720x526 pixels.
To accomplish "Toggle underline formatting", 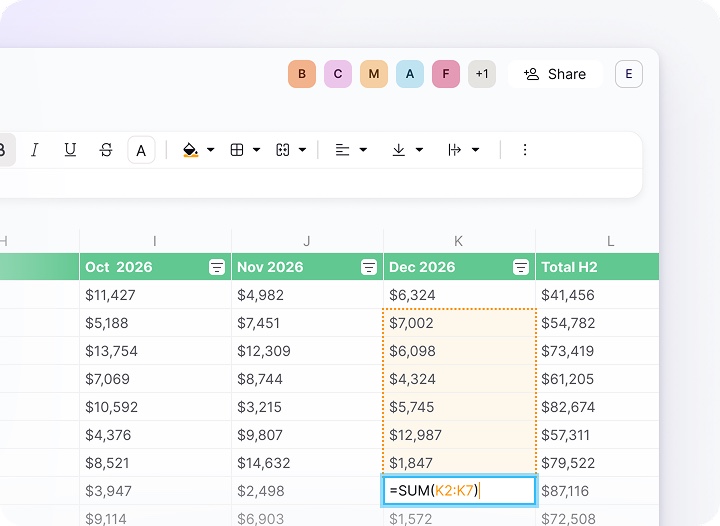I will (x=70, y=150).
